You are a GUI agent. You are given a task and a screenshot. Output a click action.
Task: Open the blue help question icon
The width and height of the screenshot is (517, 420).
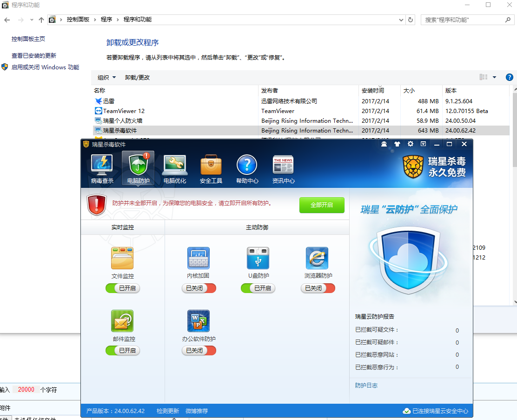510,77
